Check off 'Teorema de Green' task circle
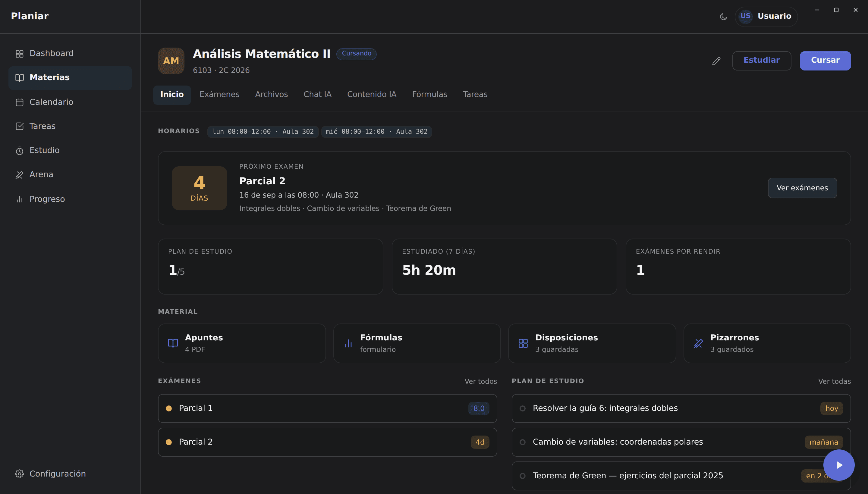Image resolution: width=868 pixels, height=494 pixels. tap(522, 476)
